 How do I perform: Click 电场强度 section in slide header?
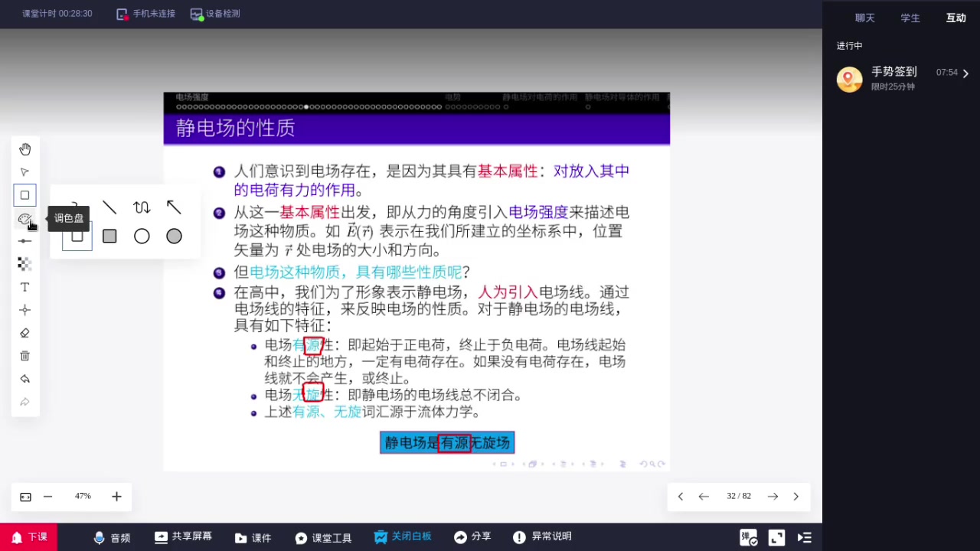191,97
